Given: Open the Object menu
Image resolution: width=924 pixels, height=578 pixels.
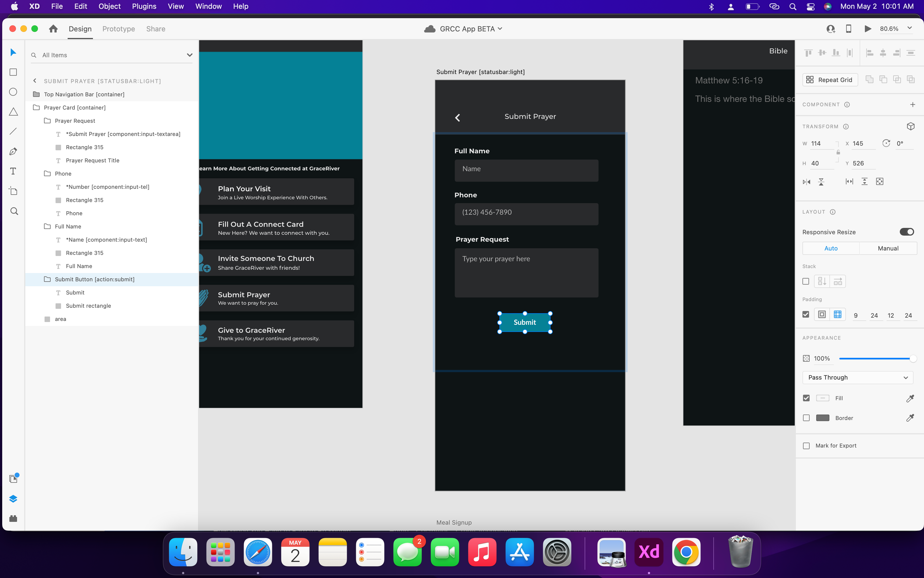Looking at the screenshot, I should [109, 6].
